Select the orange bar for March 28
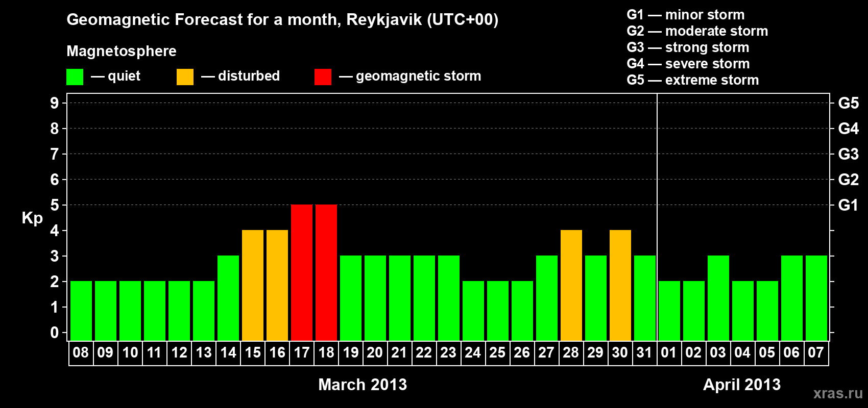 coord(571,285)
